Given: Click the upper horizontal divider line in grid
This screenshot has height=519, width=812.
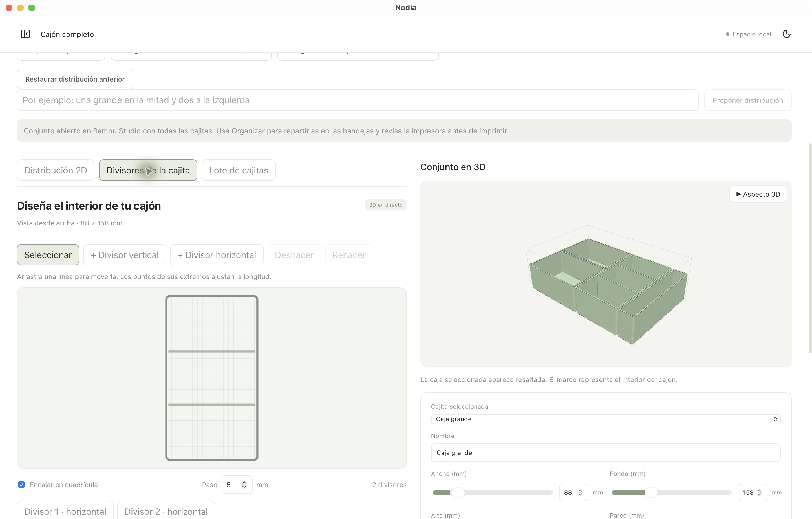Looking at the screenshot, I should (212, 351).
